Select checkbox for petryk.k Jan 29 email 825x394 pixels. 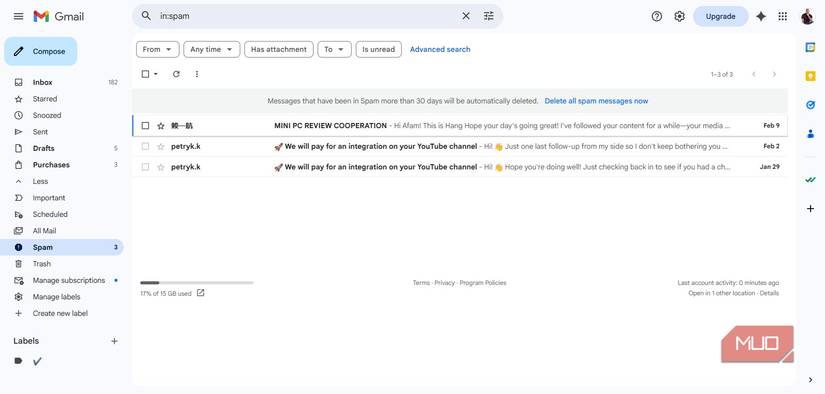click(145, 167)
